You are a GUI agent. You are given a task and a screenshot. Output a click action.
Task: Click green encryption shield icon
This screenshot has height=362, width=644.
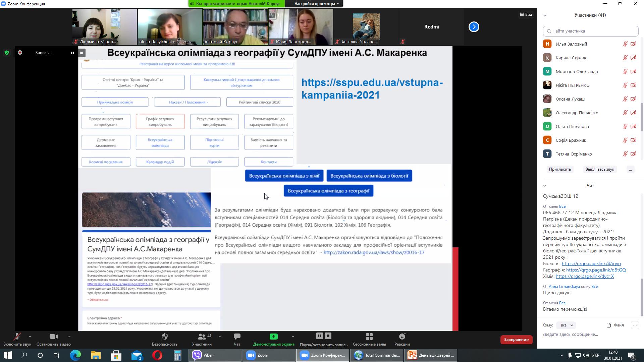click(7, 53)
